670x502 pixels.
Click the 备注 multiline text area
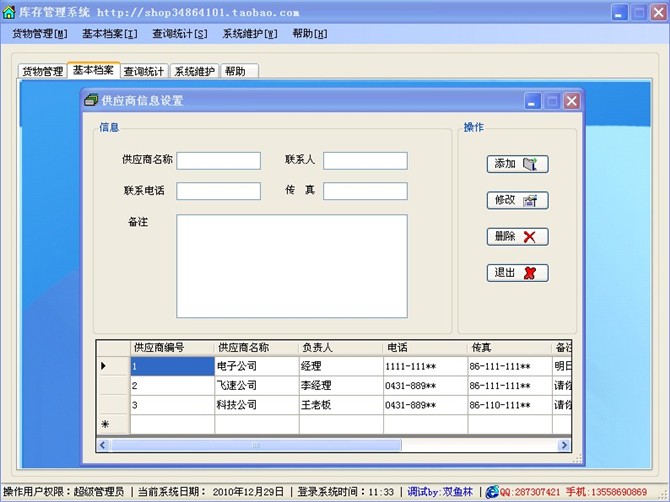292,265
